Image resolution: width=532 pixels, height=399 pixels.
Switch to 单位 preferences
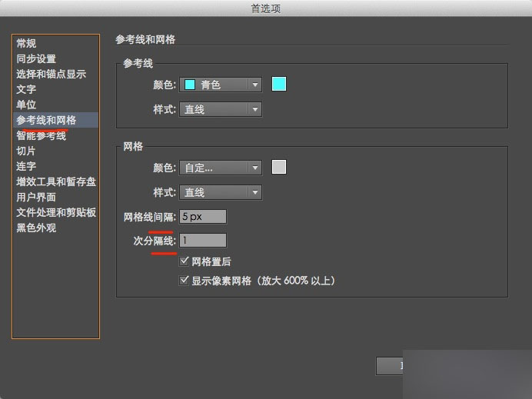pos(26,105)
